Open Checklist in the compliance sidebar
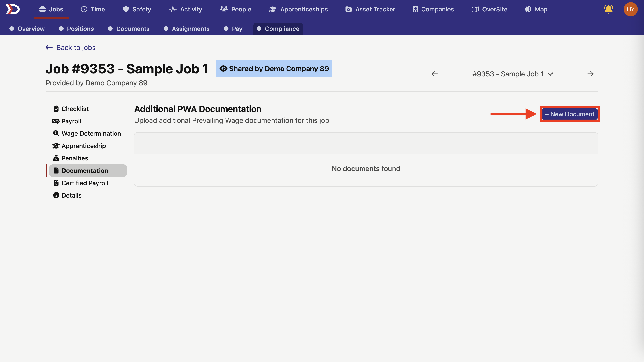The width and height of the screenshot is (644, 362). 75,109
